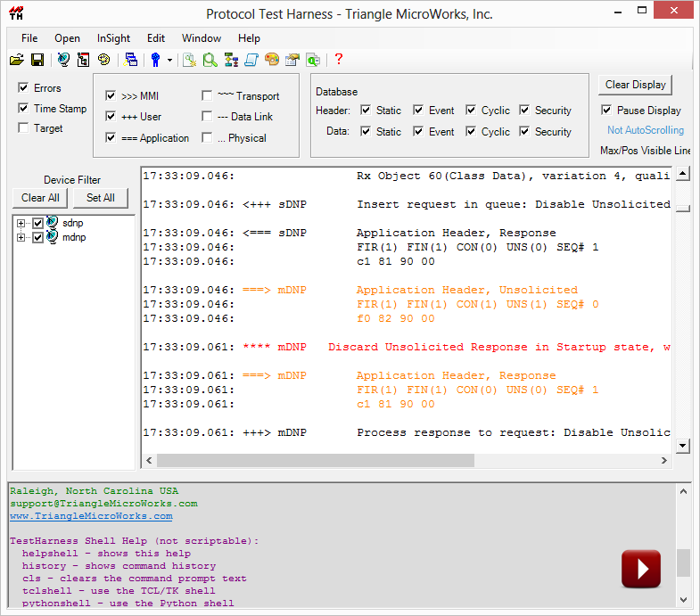Click the log scroll up arrow
Image resolution: width=700 pixels, height=616 pixels.
point(682,173)
